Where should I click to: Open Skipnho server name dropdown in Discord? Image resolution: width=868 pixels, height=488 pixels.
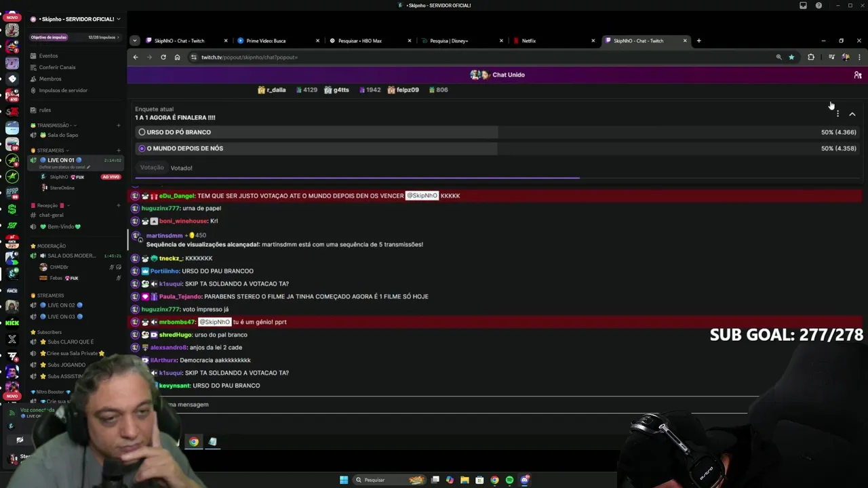(76, 19)
